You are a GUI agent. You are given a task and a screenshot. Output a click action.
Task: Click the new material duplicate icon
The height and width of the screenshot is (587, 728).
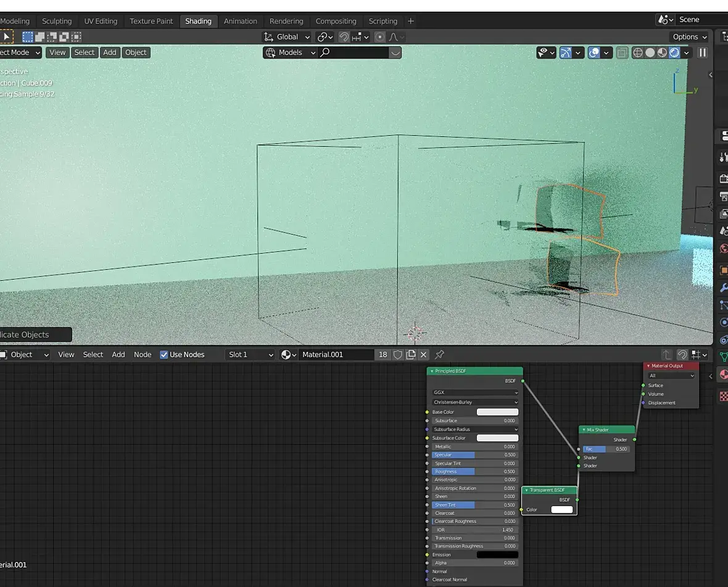coord(411,355)
